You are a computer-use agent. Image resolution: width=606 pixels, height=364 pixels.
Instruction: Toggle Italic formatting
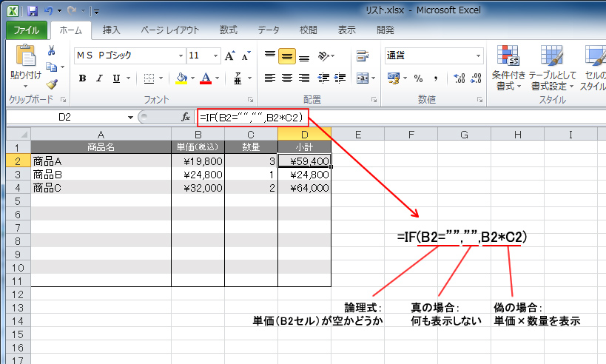pos(99,78)
